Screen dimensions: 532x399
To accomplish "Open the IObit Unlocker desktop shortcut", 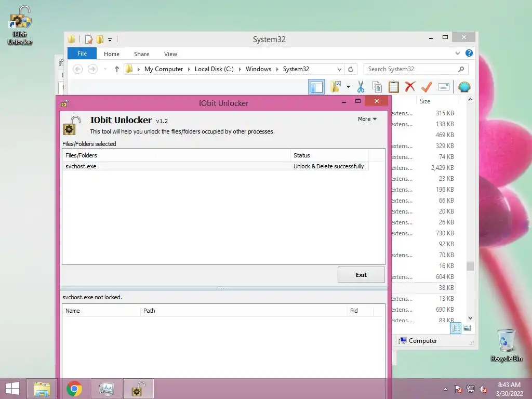I will click(20, 26).
